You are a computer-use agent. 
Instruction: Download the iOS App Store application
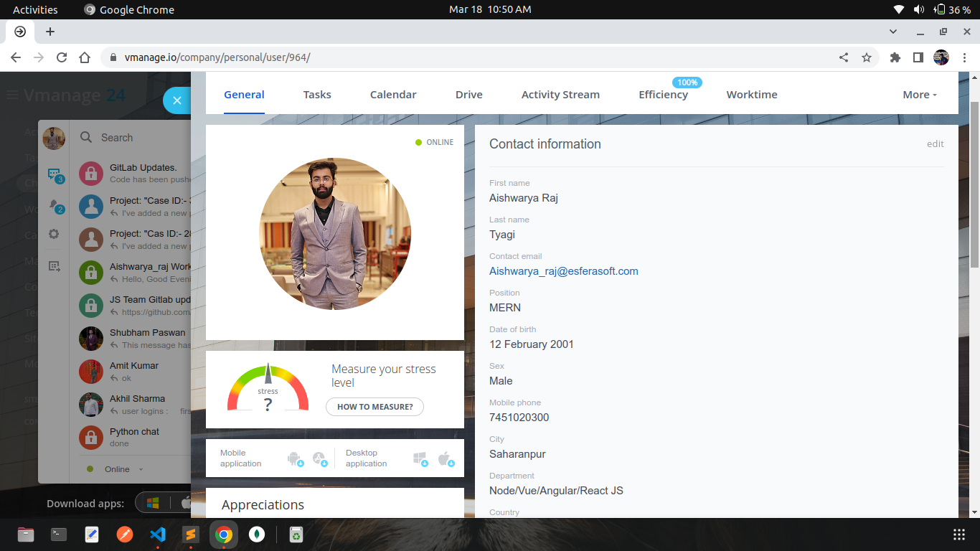point(319,458)
